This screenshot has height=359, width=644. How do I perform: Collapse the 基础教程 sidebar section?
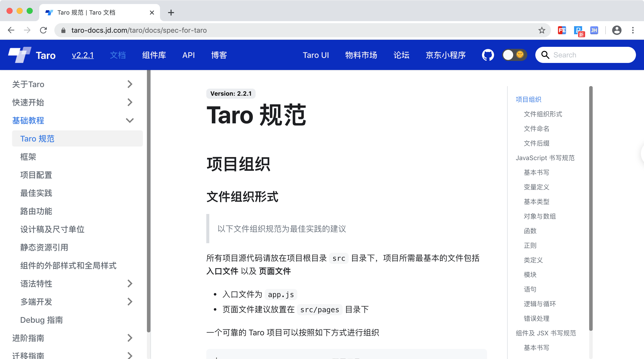point(130,120)
